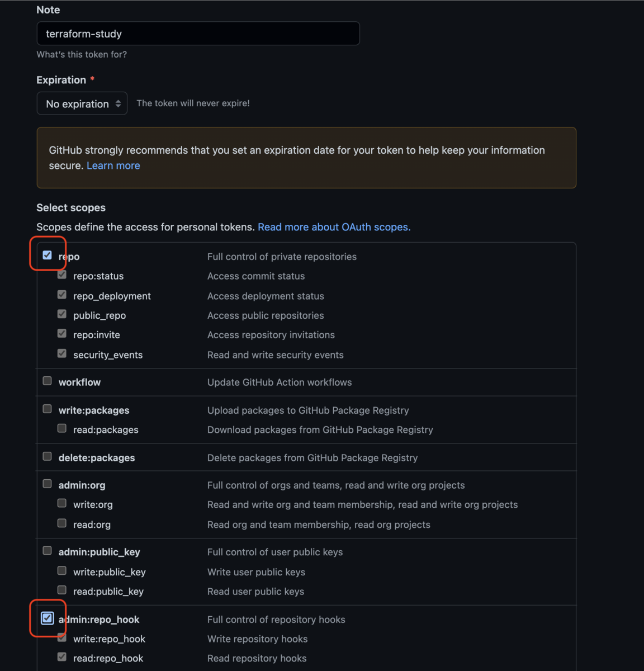Click the repo:status sub-scope checkbox
This screenshot has height=671, width=644.
pyautogui.click(x=62, y=275)
